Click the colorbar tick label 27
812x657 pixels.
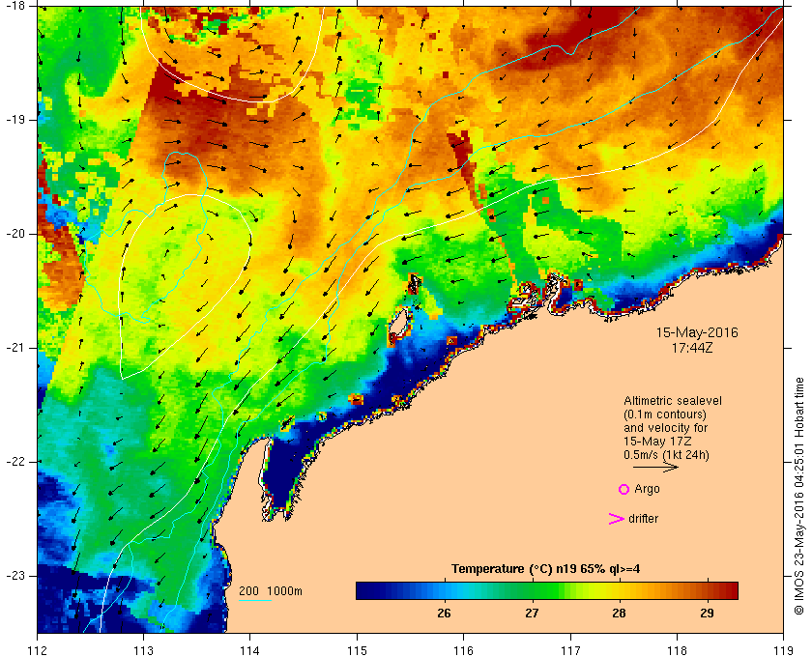click(532, 613)
